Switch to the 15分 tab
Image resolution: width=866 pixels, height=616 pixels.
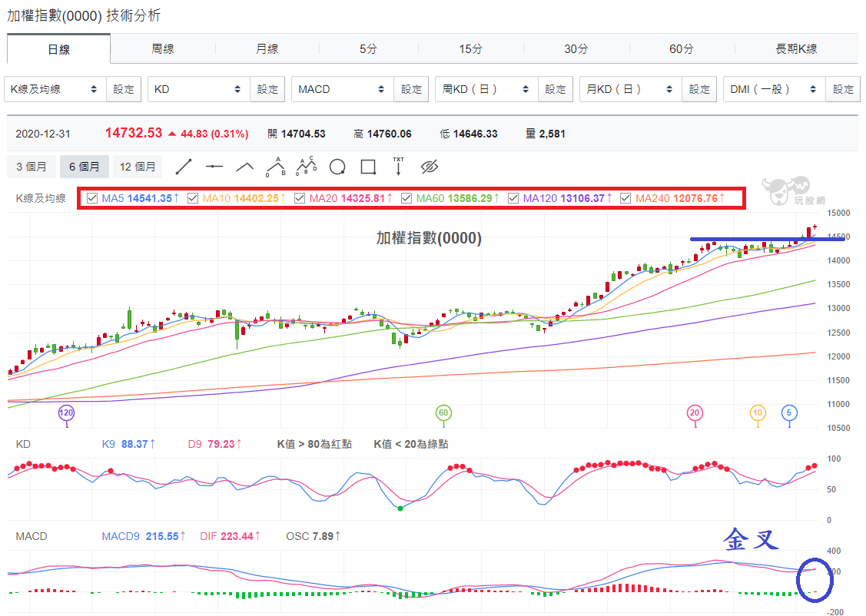point(470,48)
